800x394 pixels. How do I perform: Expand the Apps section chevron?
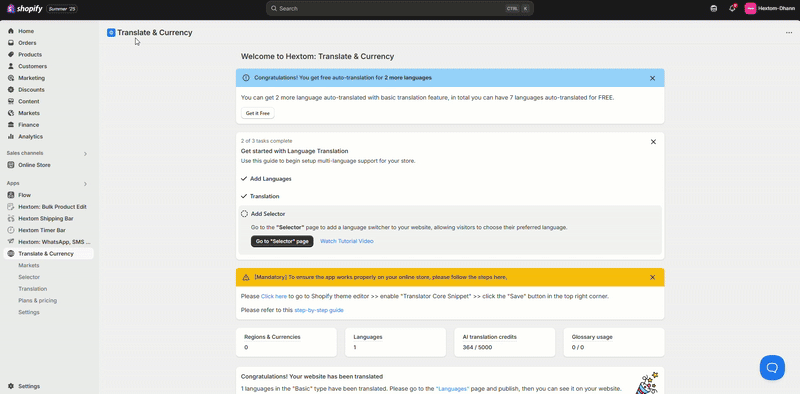tap(85, 184)
